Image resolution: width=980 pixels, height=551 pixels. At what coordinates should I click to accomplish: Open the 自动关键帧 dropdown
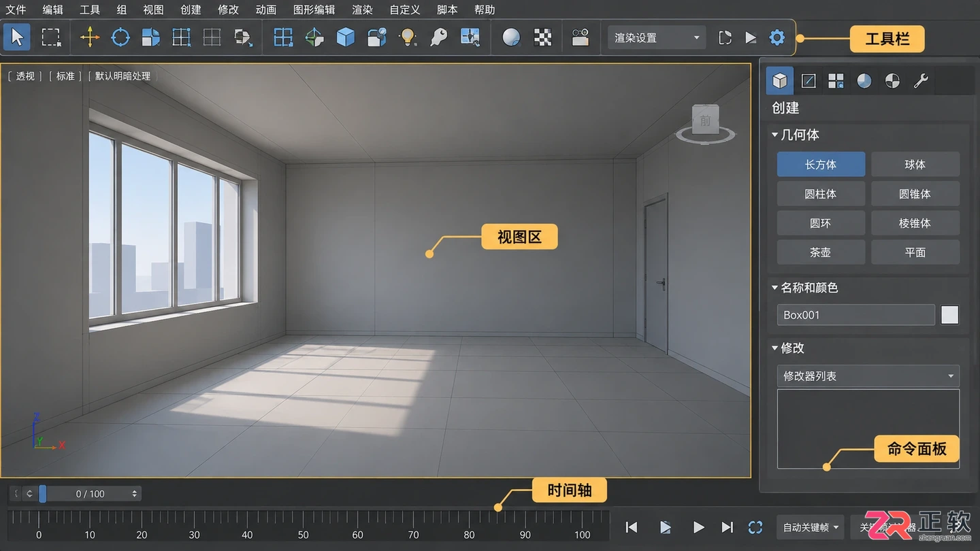pos(810,527)
